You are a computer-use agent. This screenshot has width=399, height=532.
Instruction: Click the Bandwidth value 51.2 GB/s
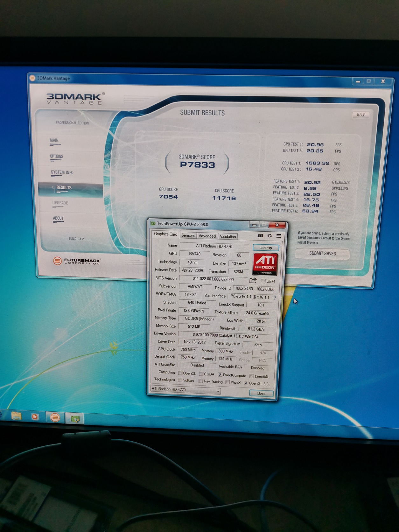[256, 329]
